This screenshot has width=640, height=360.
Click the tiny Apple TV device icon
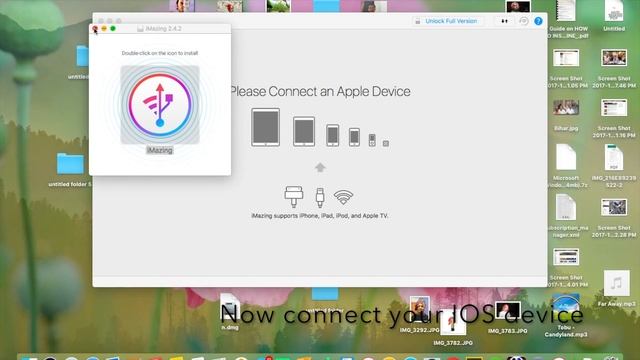click(386, 143)
